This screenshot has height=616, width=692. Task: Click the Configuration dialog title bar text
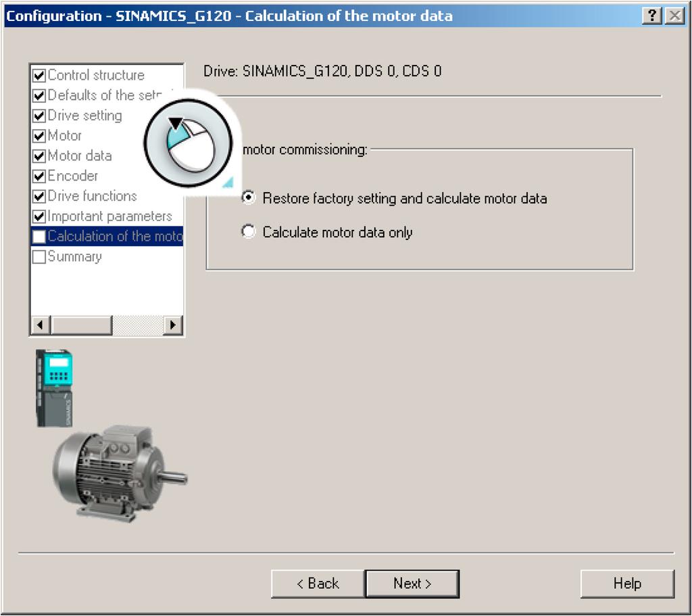230,16
